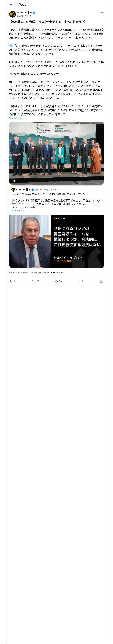The height and width of the screenshot is (644, 113).
Task: View edit history via Last edited timestamp
Action: [29, 273]
